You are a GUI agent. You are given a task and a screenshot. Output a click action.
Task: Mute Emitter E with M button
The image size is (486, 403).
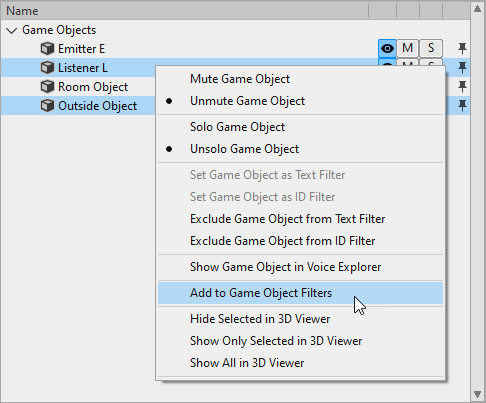(407, 49)
